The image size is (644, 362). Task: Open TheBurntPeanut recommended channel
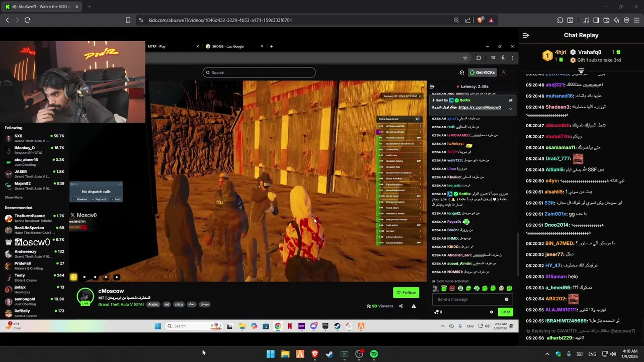34,218
